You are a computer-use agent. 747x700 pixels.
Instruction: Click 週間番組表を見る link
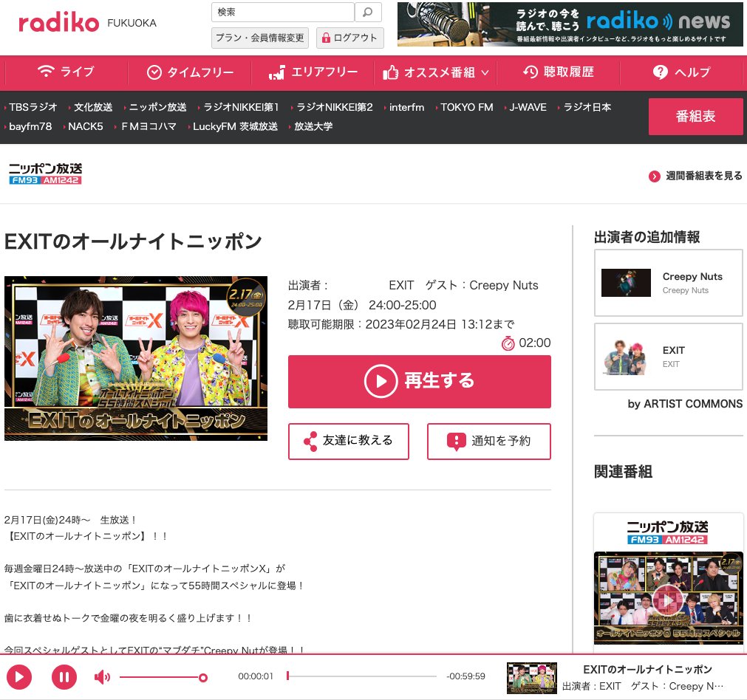tap(703, 176)
